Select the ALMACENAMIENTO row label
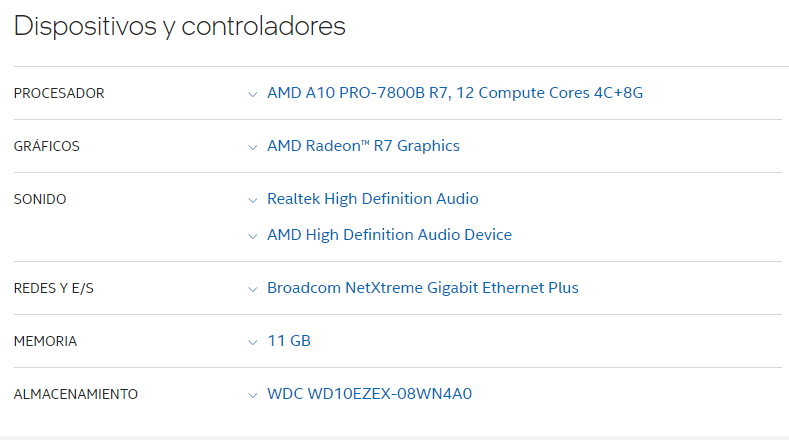This screenshot has height=440, width=789. pyautogui.click(x=75, y=394)
